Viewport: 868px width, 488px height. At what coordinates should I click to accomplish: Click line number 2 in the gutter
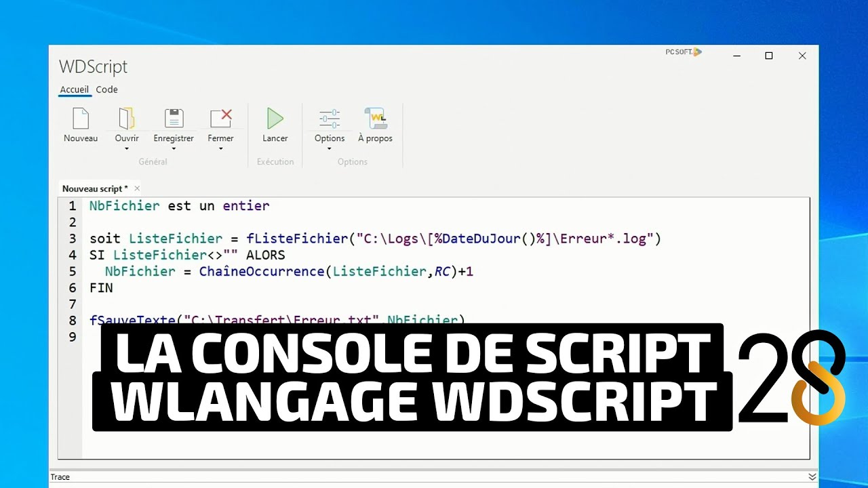click(x=73, y=222)
